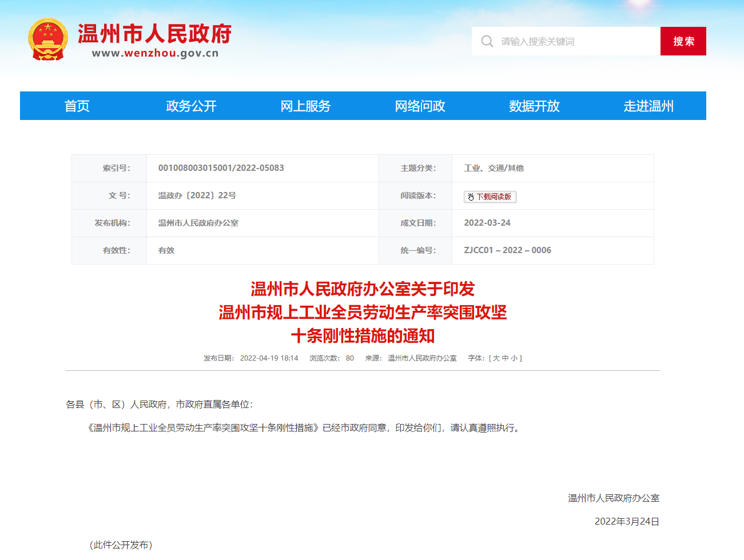
Task: Click the www.wenzhou.gov.cn URL text
Action: [155, 54]
